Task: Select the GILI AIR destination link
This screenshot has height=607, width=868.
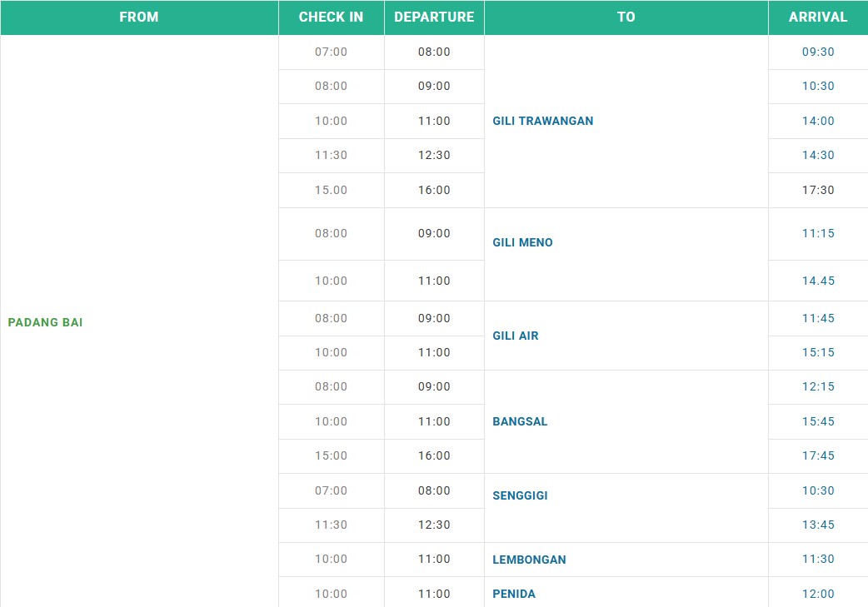Action: point(515,336)
